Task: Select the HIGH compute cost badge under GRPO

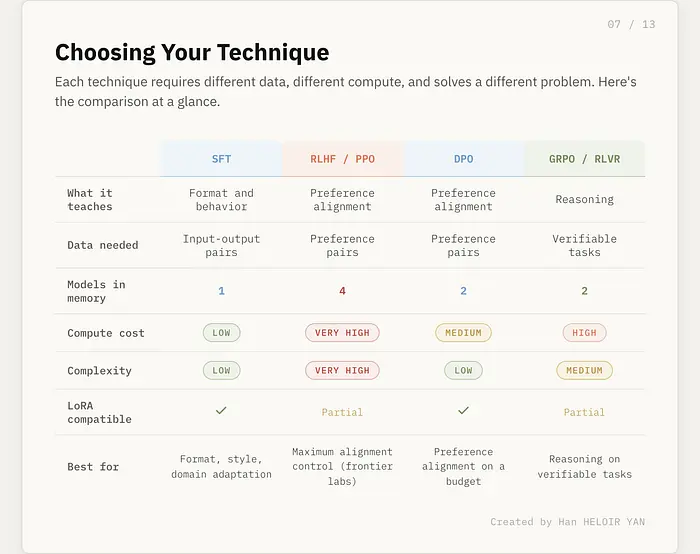Action: coord(584,333)
